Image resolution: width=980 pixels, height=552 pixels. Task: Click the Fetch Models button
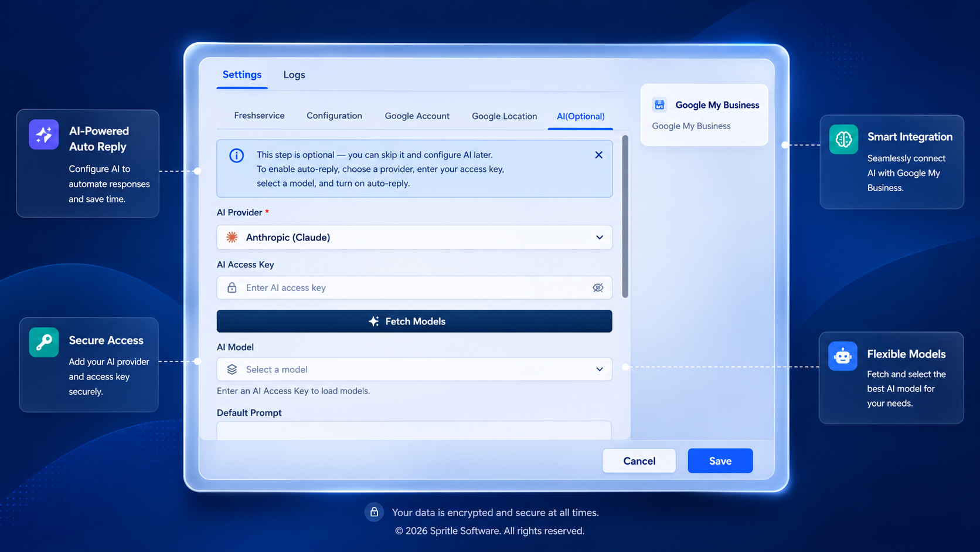point(414,321)
